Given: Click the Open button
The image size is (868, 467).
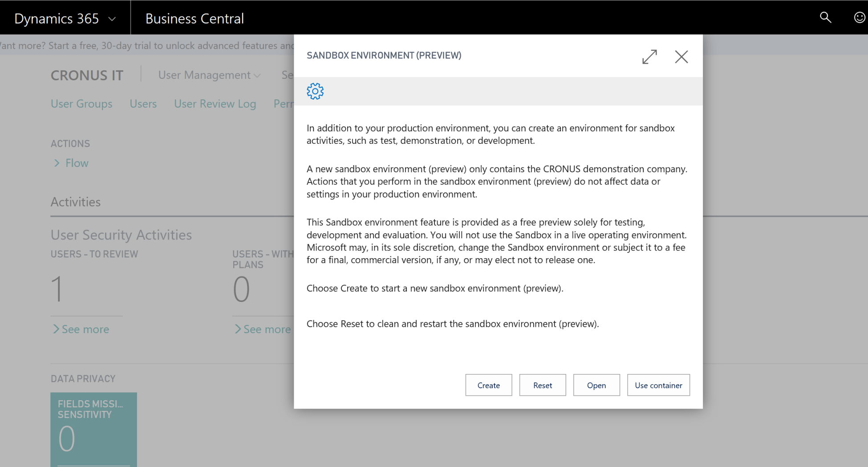Looking at the screenshot, I should [596, 385].
